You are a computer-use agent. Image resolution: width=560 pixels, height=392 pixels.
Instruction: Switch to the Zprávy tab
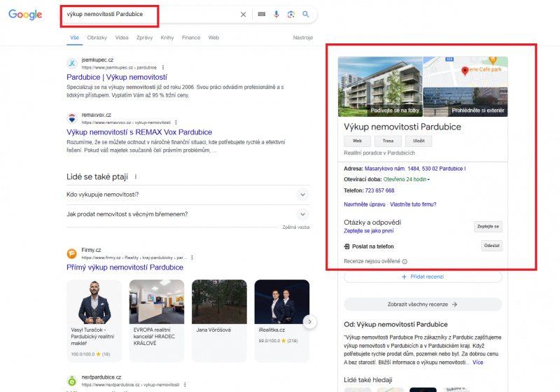144,38
